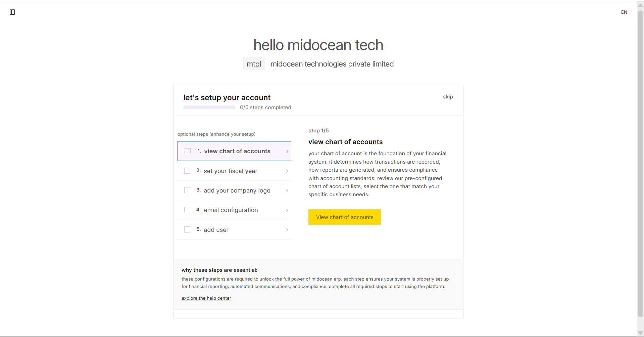Select the "set your fiscal year" step
The image size is (644, 337).
pos(230,171)
